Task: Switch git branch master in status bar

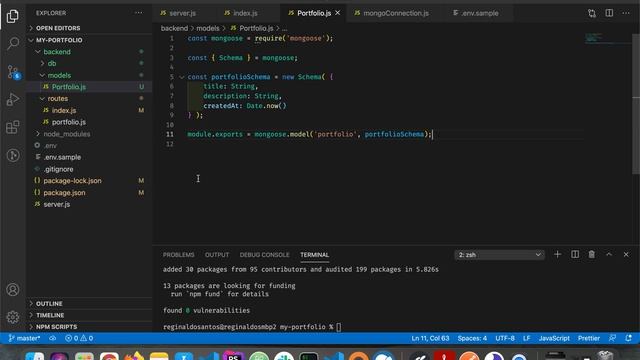Action: click(24, 338)
